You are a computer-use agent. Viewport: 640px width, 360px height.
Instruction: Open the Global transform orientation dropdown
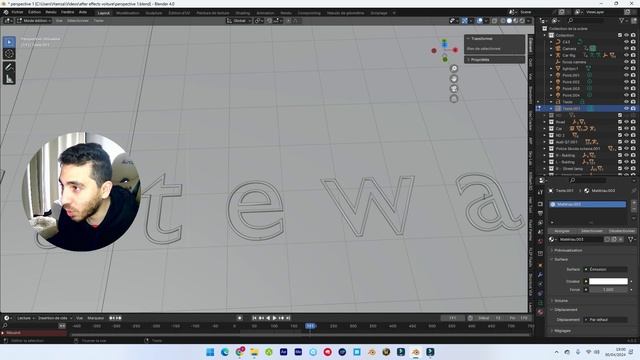click(239, 20)
